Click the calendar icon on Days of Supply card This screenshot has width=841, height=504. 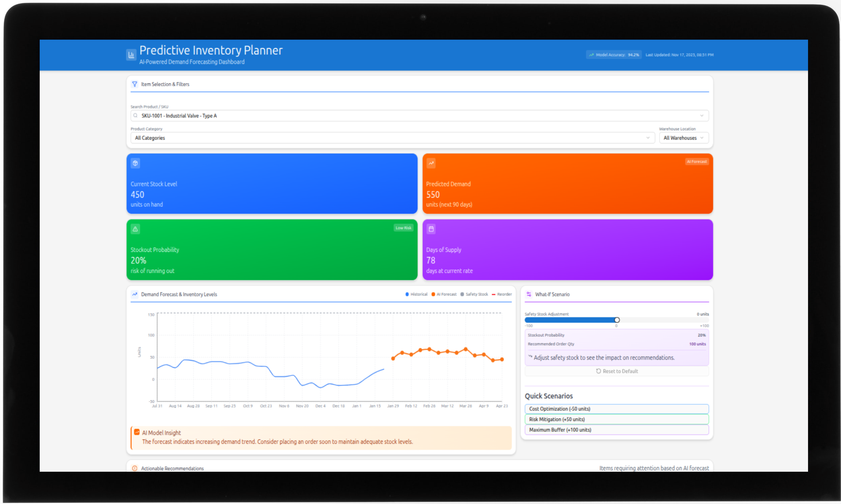(431, 229)
